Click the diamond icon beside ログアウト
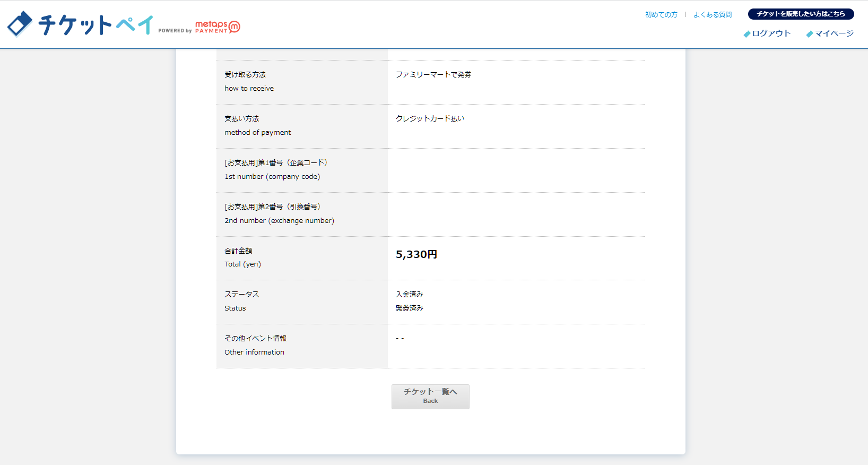The height and width of the screenshot is (465, 868). [747, 34]
